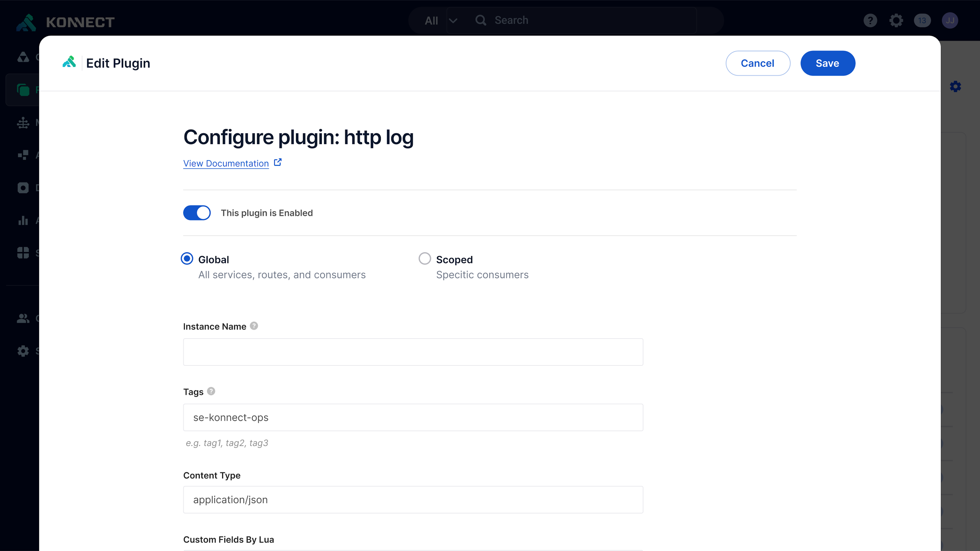Select the Global radio button
Image resolution: width=980 pixels, height=551 pixels.
point(187,259)
